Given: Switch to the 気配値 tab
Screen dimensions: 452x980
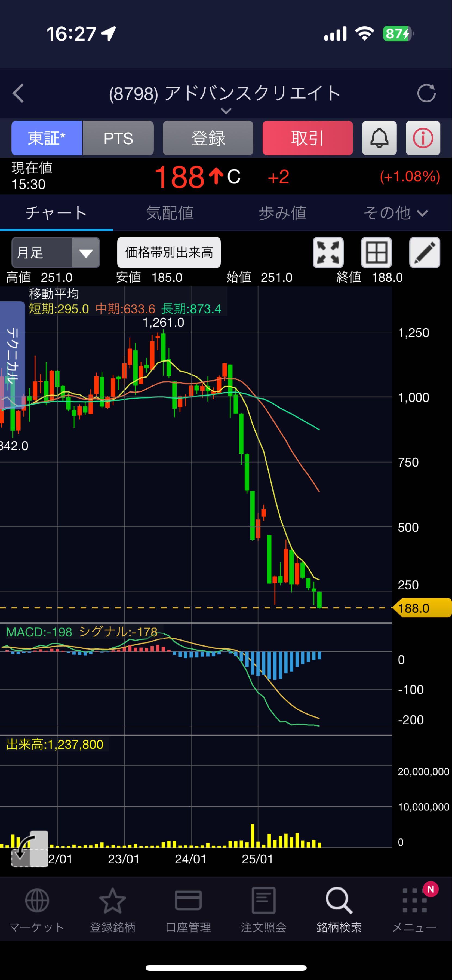Looking at the screenshot, I should (x=170, y=213).
